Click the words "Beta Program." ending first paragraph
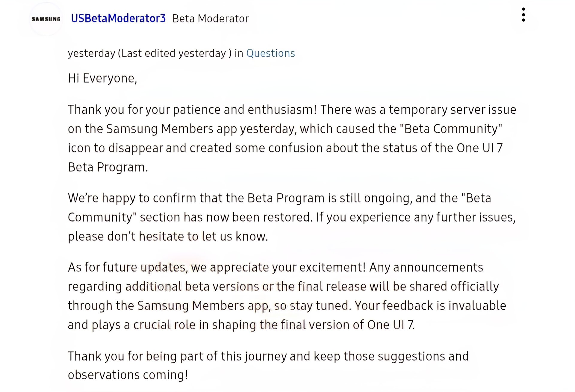This screenshot has width=575, height=392. click(108, 167)
